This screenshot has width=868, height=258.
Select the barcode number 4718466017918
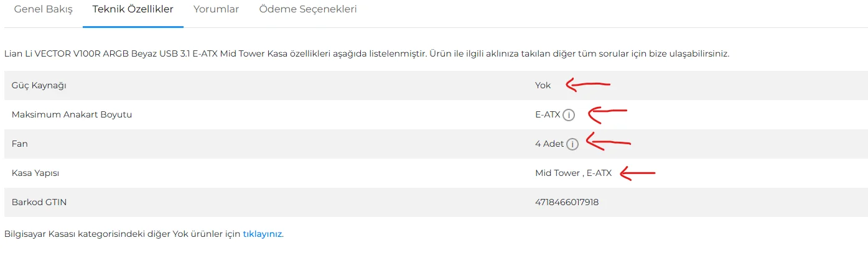point(567,202)
